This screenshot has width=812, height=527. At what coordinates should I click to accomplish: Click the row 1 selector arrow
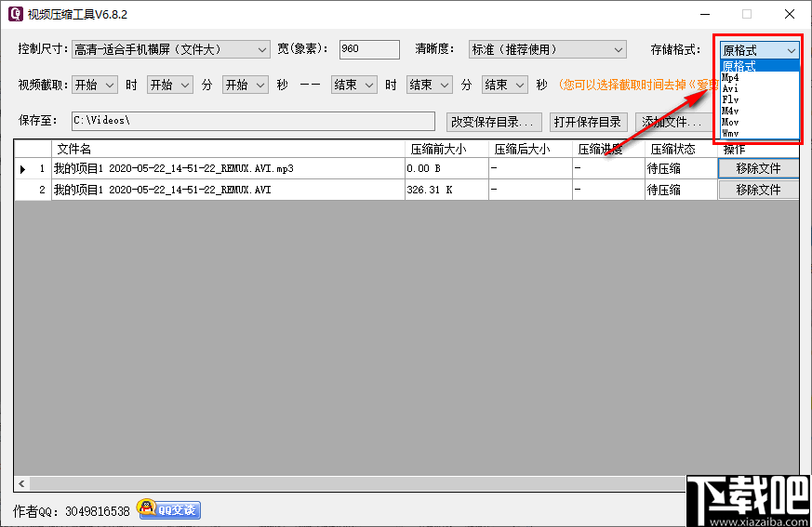(x=22, y=169)
